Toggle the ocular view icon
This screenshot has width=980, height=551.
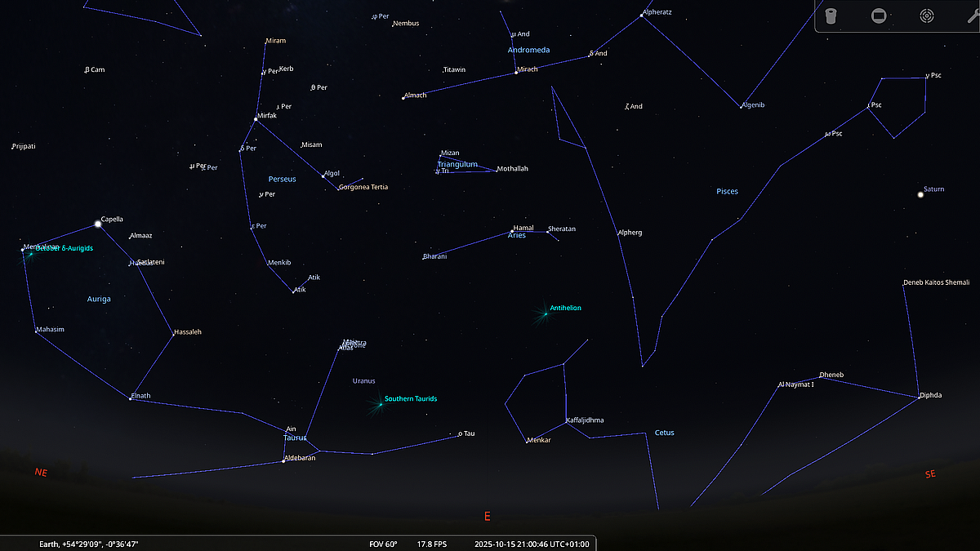click(x=831, y=16)
